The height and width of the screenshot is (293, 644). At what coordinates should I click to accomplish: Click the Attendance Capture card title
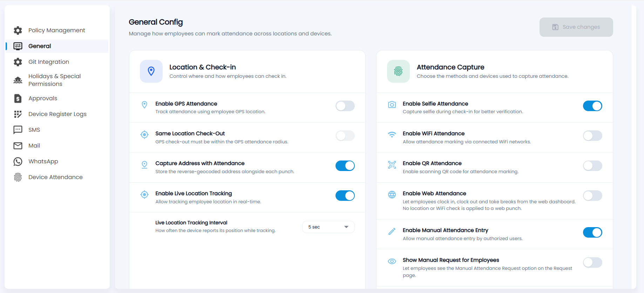[x=450, y=67]
